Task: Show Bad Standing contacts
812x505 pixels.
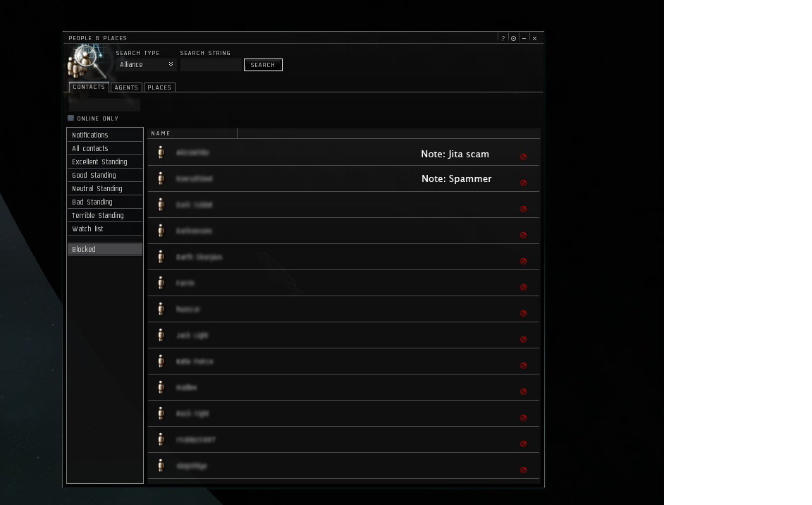Action: point(105,202)
